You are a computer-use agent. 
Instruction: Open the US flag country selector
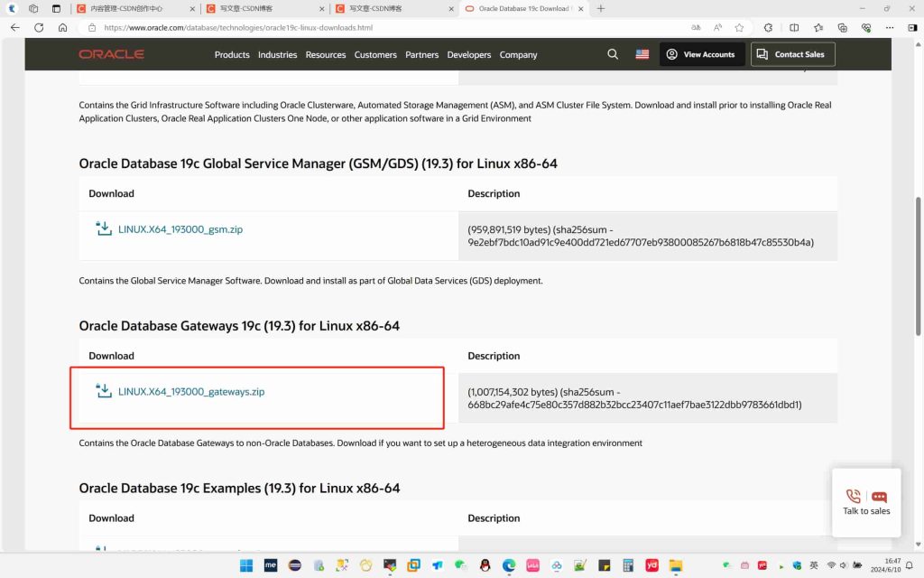[642, 54]
